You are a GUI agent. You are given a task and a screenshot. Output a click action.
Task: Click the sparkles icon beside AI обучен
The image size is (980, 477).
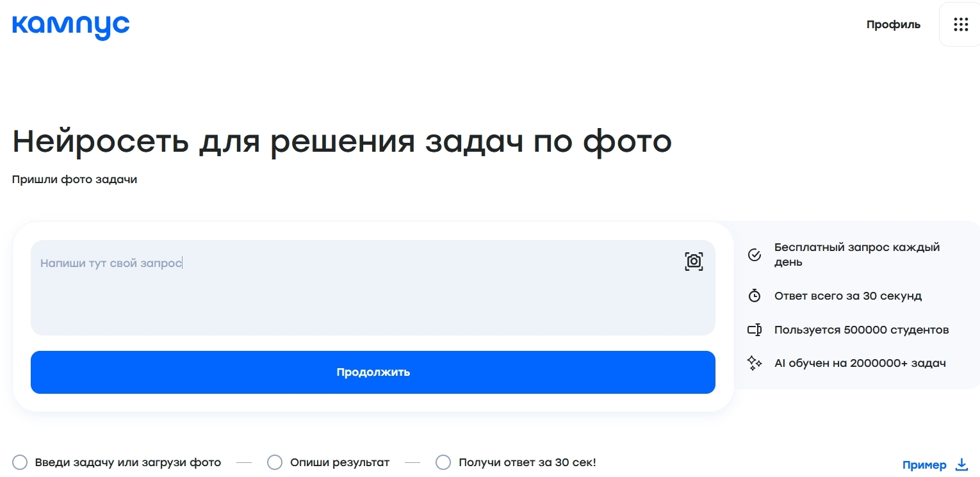tap(755, 364)
